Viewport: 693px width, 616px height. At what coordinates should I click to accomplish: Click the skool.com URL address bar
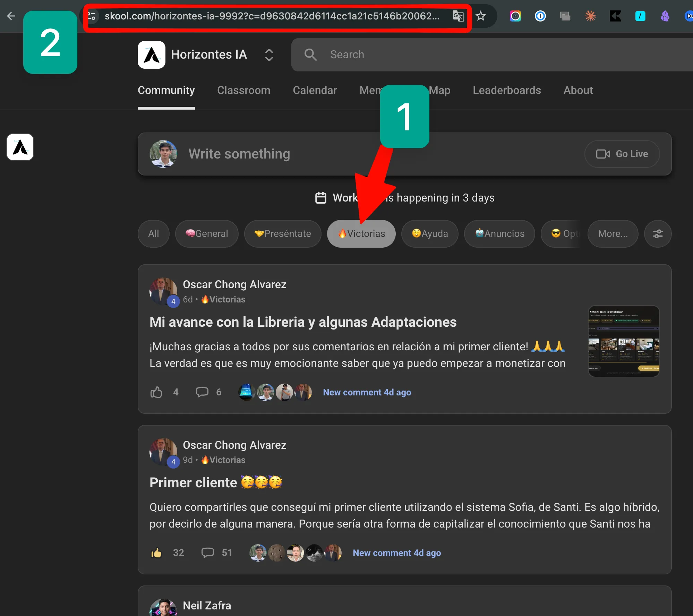pyautogui.click(x=272, y=16)
